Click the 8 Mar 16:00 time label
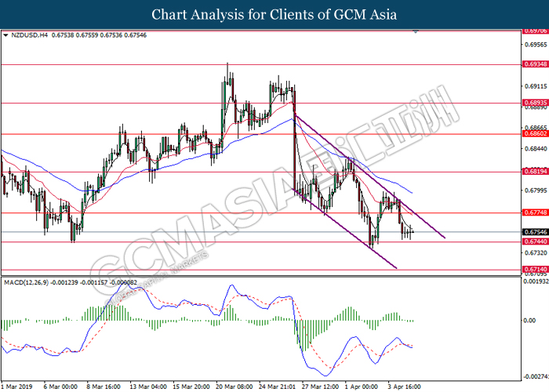549x392 pixels. click(104, 387)
